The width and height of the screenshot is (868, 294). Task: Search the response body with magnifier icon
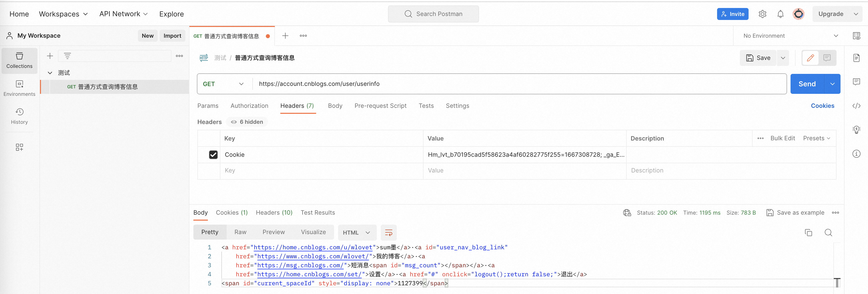coord(828,232)
